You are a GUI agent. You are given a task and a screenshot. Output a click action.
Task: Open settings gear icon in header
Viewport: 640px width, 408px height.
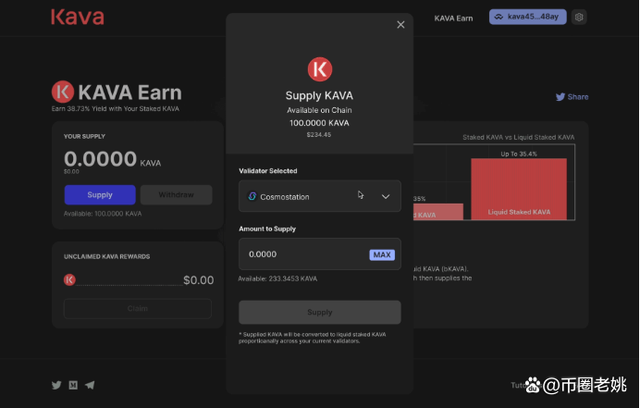tap(579, 17)
